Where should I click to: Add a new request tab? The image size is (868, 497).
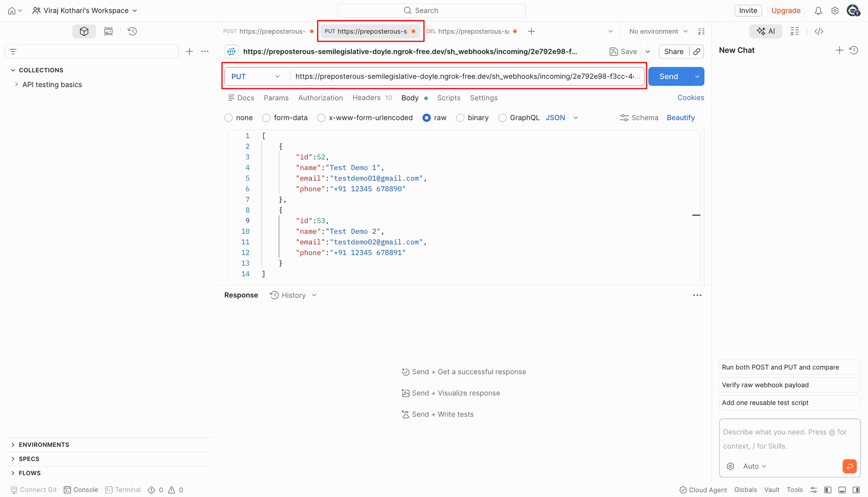click(532, 31)
